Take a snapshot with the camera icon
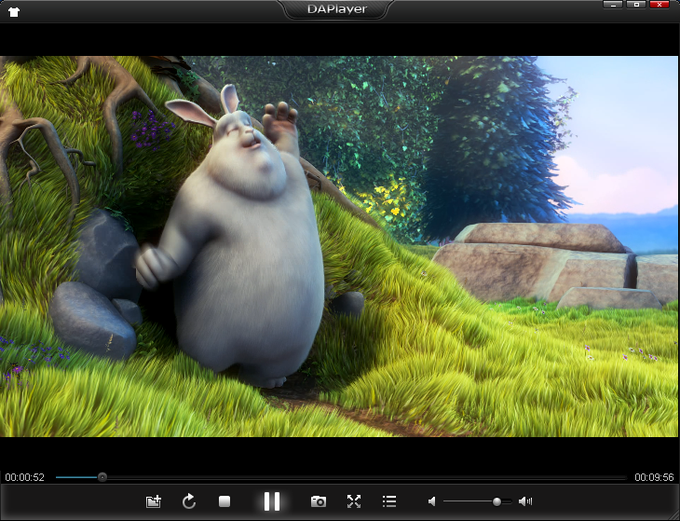The image size is (680, 521). click(x=318, y=501)
